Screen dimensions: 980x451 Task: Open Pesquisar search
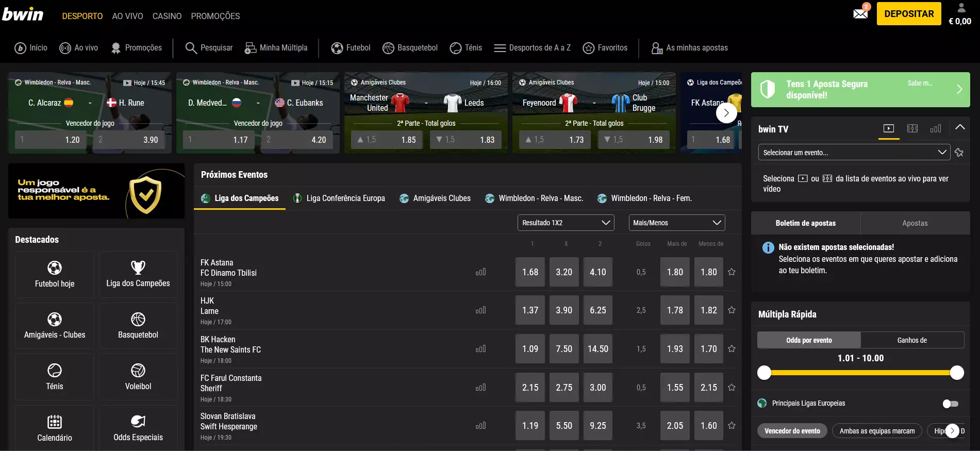209,48
